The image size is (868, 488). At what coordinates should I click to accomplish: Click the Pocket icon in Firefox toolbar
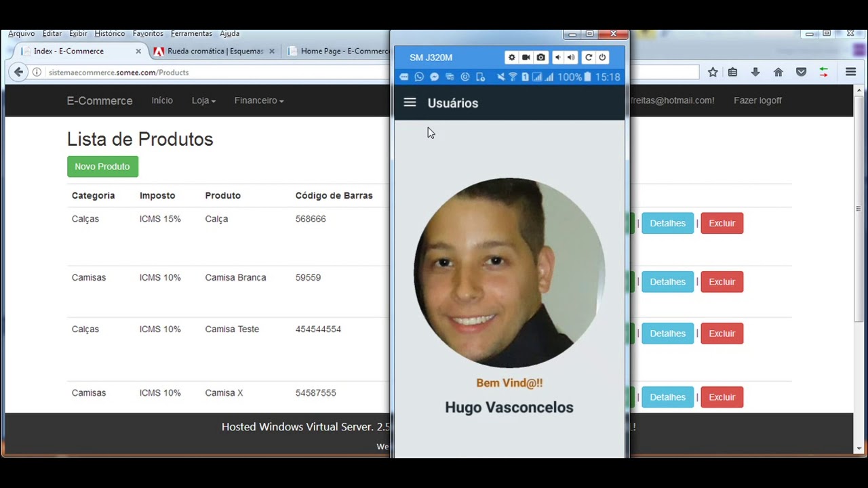point(801,72)
